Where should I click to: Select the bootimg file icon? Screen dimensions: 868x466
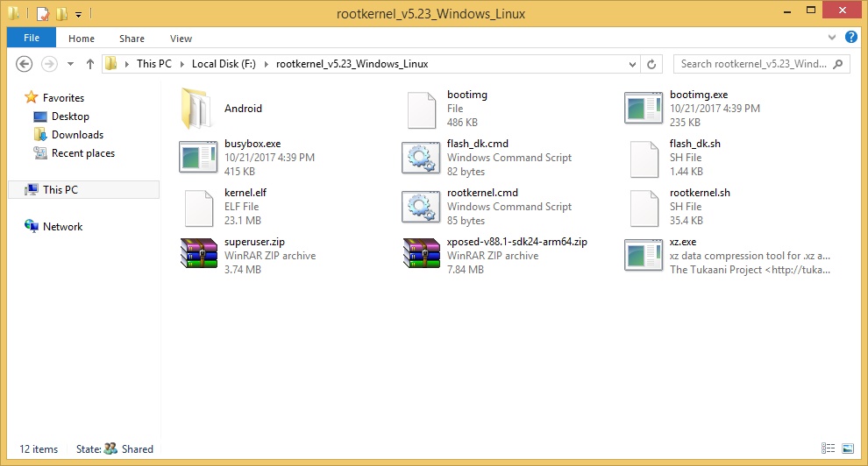[x=421, y=110]
